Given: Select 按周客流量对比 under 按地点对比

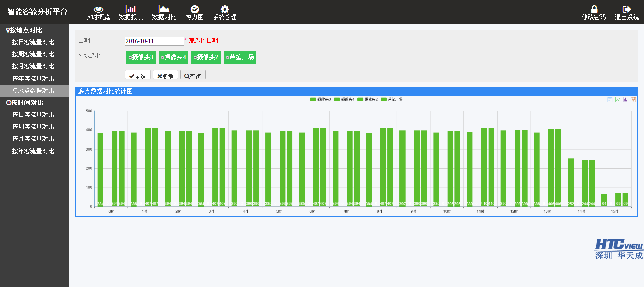Looking at the screenshot, I should pos(33,54).
